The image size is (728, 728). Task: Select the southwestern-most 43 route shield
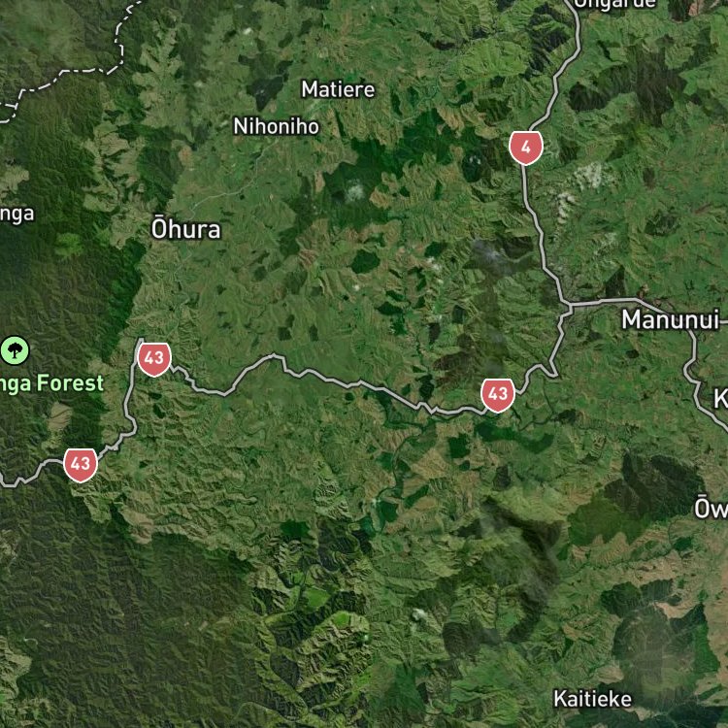point(81,465)
